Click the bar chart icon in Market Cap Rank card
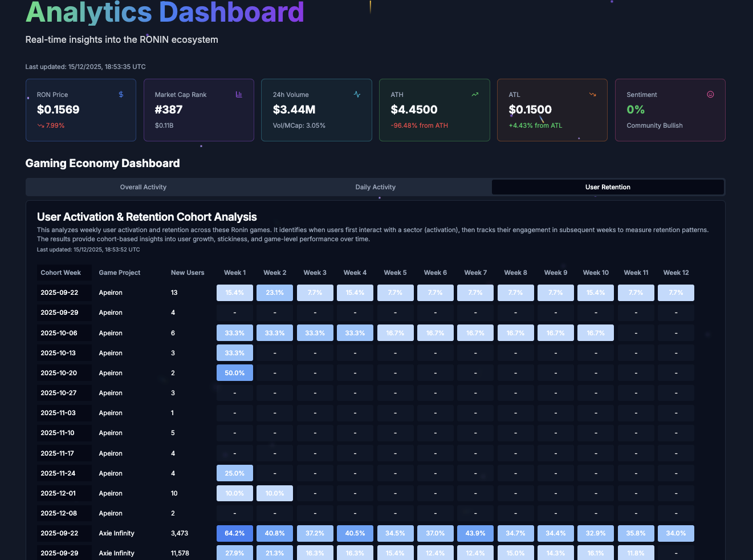 239,95
